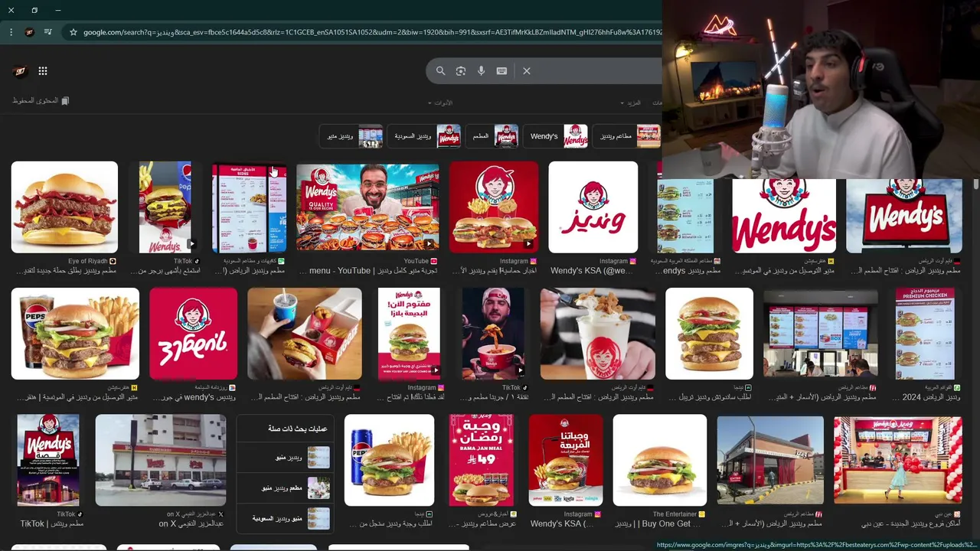Bookmark this page with the star icon

[73, 32]
